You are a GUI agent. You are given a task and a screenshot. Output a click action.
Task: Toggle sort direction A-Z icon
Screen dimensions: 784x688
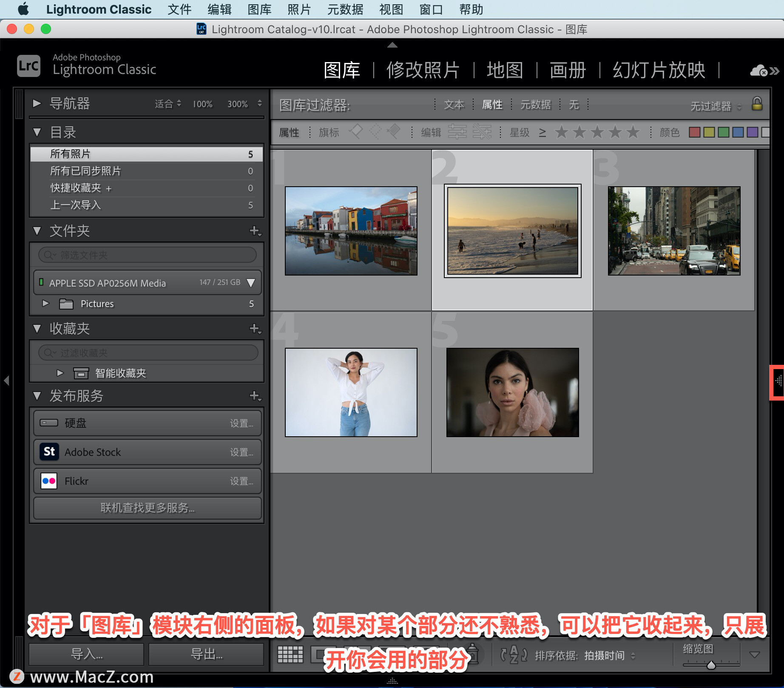point(514,655)
